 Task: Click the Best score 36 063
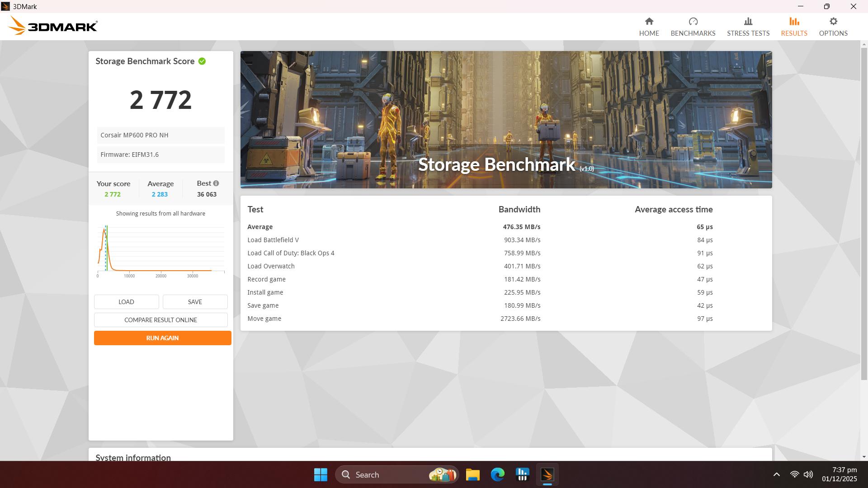207,194
